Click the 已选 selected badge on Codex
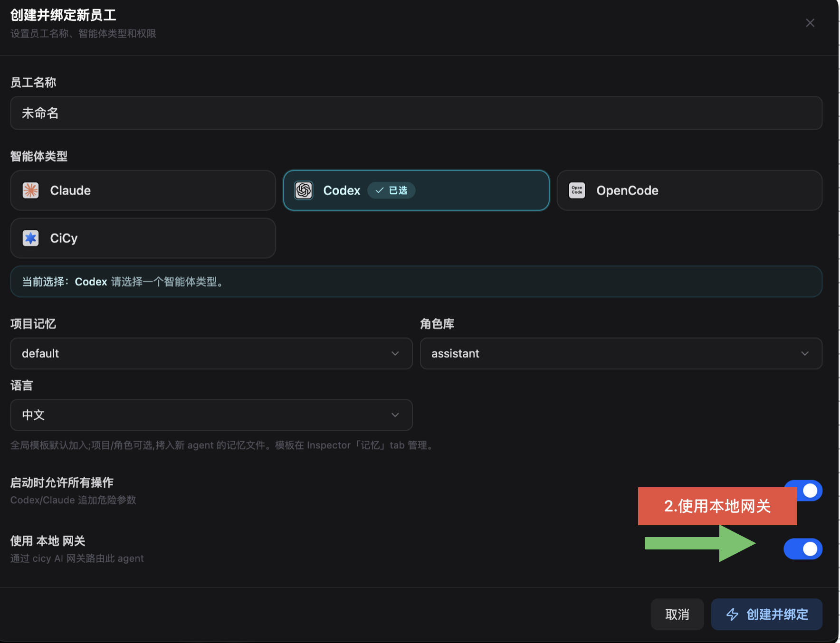Viewport: 840px width, 643px height. click(x=391, y=190)
